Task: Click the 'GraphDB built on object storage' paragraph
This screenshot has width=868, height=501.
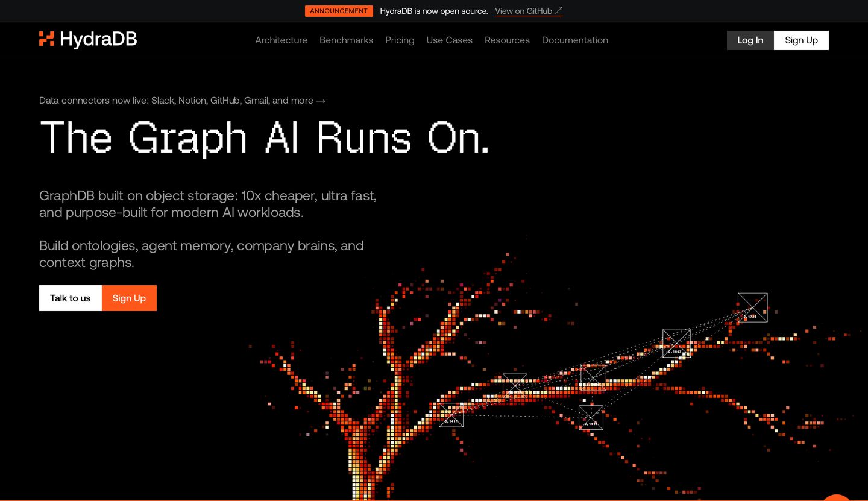Action: 208,204
